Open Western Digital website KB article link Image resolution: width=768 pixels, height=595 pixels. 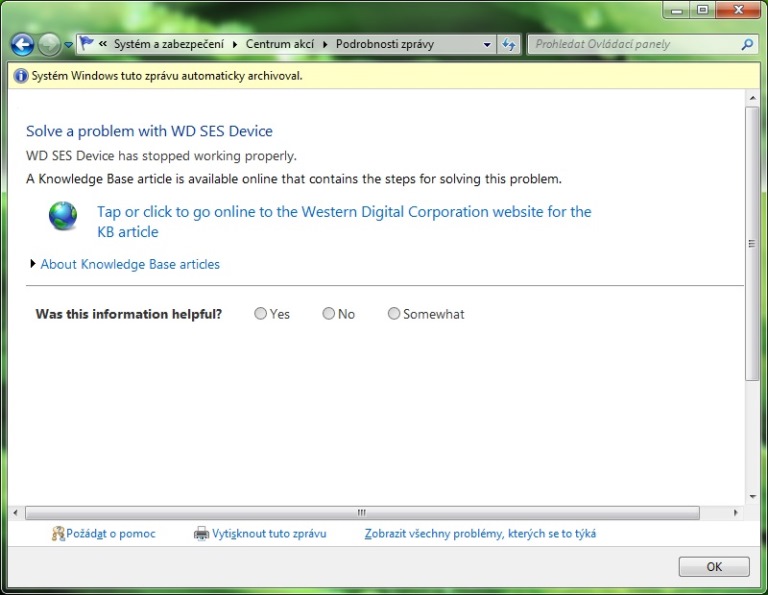point(344,221)
